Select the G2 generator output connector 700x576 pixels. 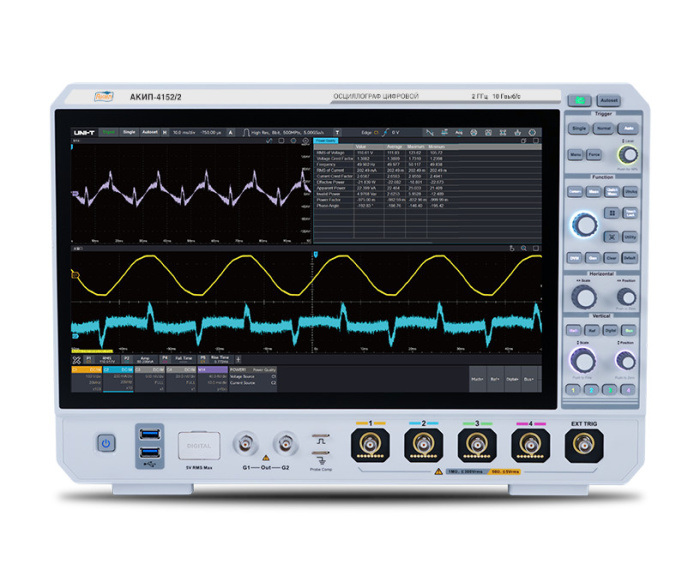tap(286, 444)
